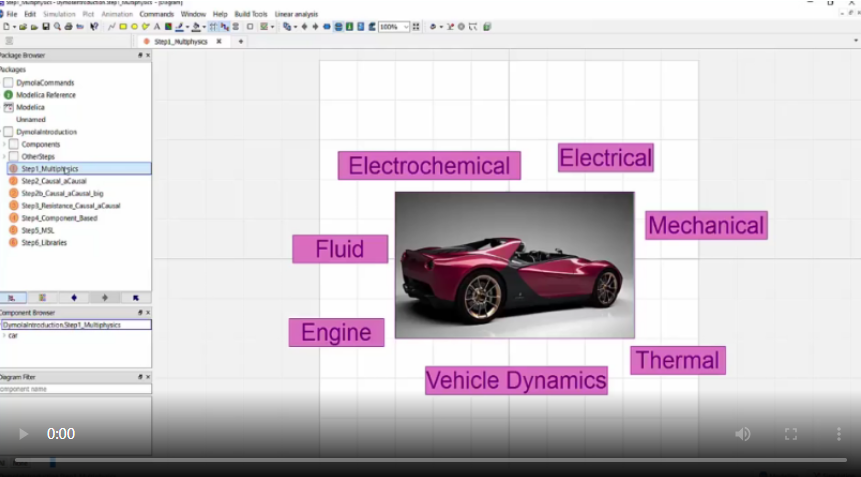This screenshot has width=861, height=477.
Task: Expand the car node in Component Browser
Action: coord(4,336)
